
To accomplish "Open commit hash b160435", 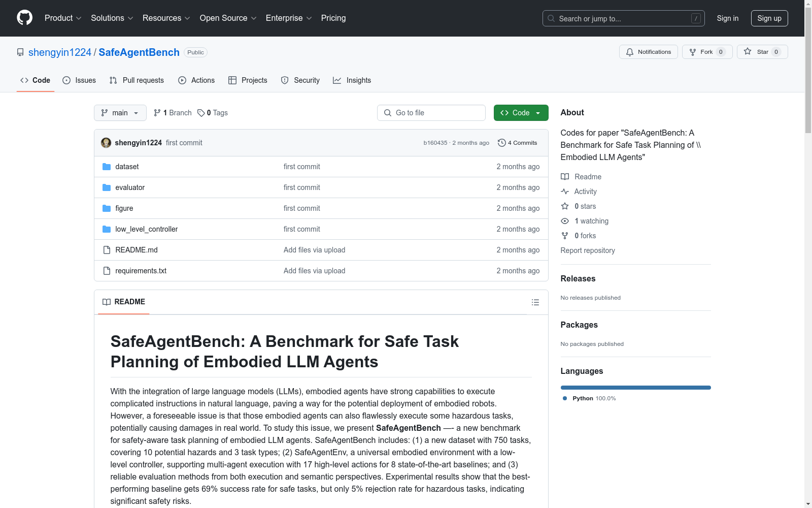I will tap(435, 143).
